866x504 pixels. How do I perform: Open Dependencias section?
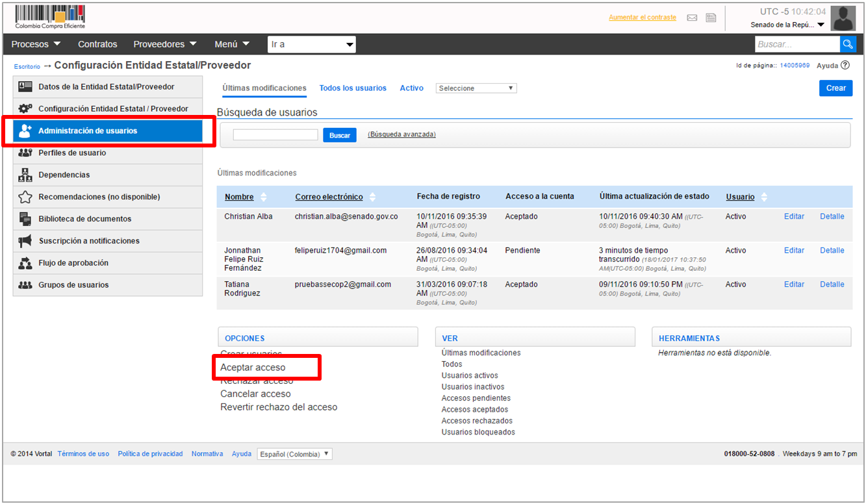pyautogui.click(x=108, y=175)
